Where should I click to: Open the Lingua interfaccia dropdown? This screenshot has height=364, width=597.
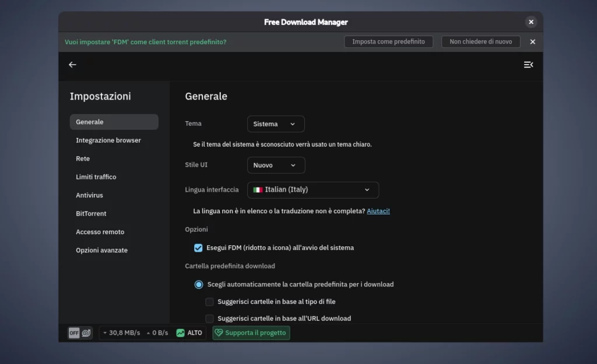pos(313,190)
